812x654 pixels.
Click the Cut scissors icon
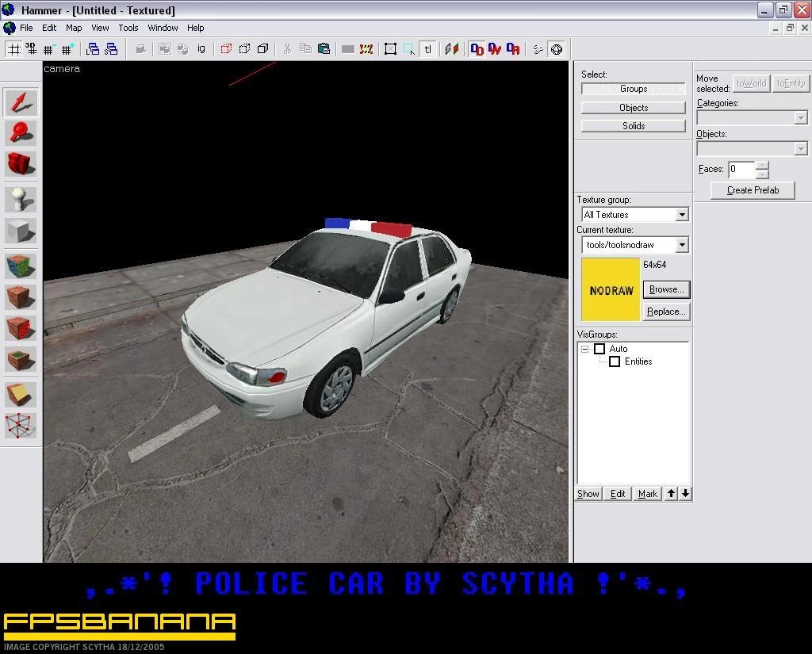point(287,49)
